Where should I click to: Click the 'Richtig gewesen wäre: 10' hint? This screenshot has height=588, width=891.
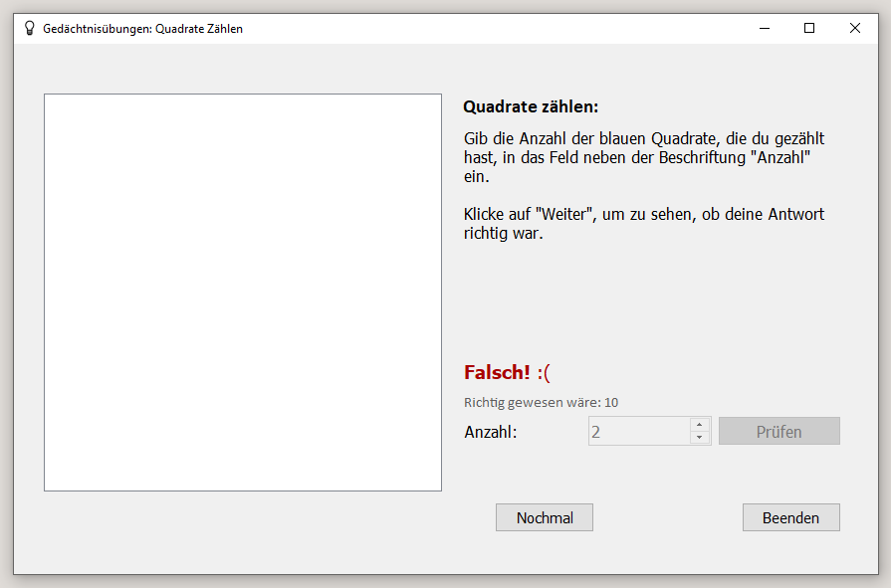point(541,403)
